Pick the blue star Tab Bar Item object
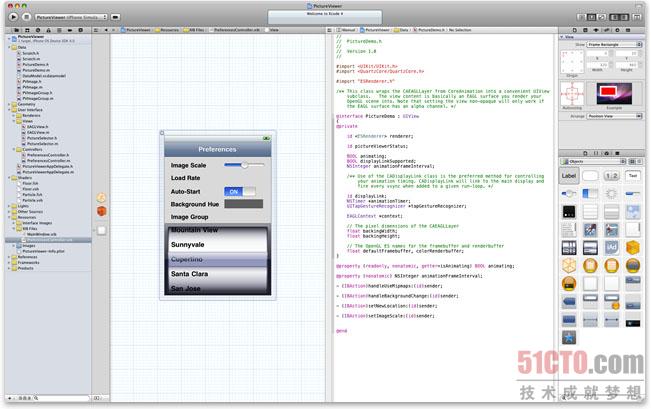This screenshot has height=409, width=651. click(x=568, y=338)
